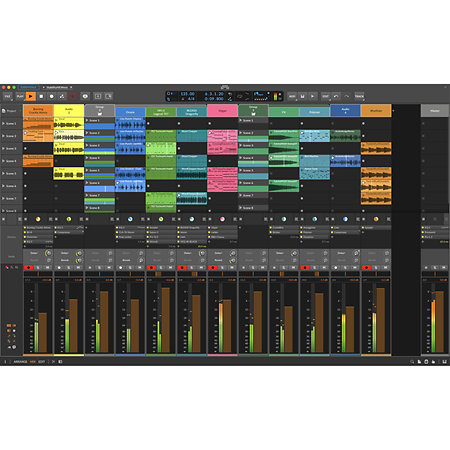Click the pink color dot of the Organ track
Viewport: 450px width, 450px height.
(x=222, y=219)
